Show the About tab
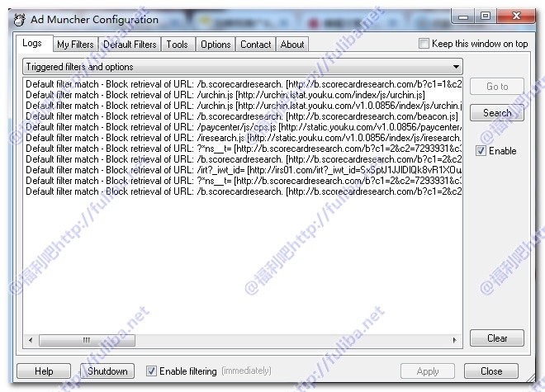 click(x=292, y=45)
